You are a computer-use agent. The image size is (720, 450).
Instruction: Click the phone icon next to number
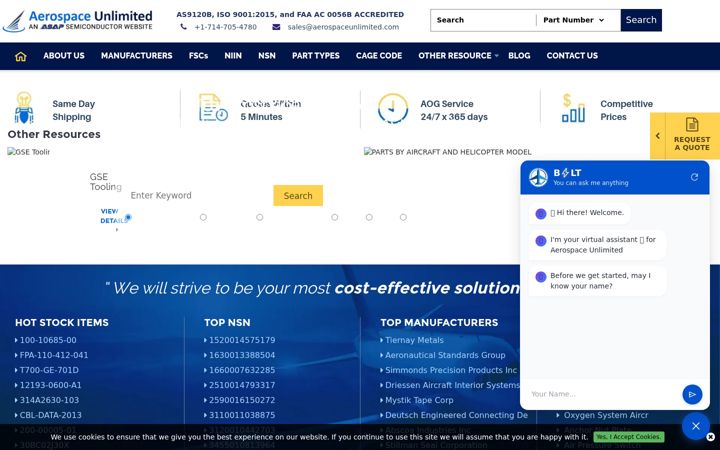183,27
